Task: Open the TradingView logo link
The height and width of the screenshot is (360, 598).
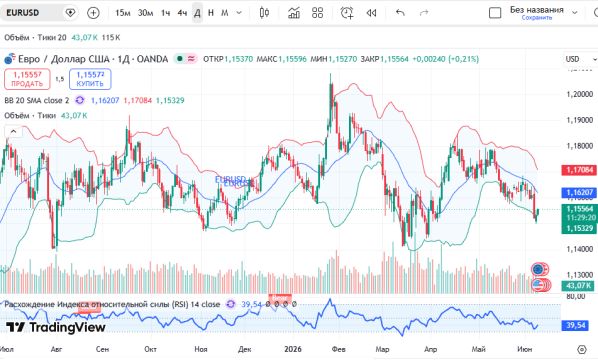Action: click(56, 327)
